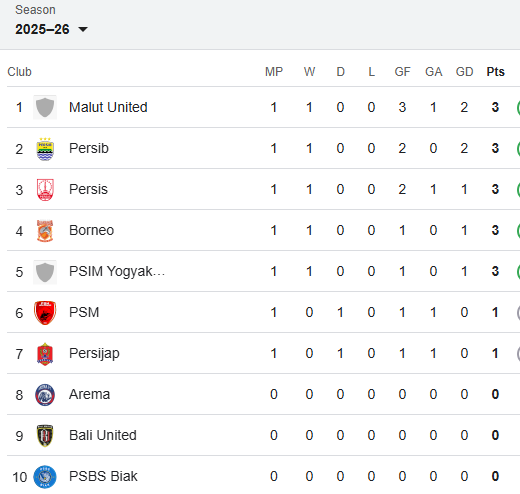Click the PSIM Yogyakarta placeholder crest
Screen dimensions: 520x494
click(x=45, y=272)
